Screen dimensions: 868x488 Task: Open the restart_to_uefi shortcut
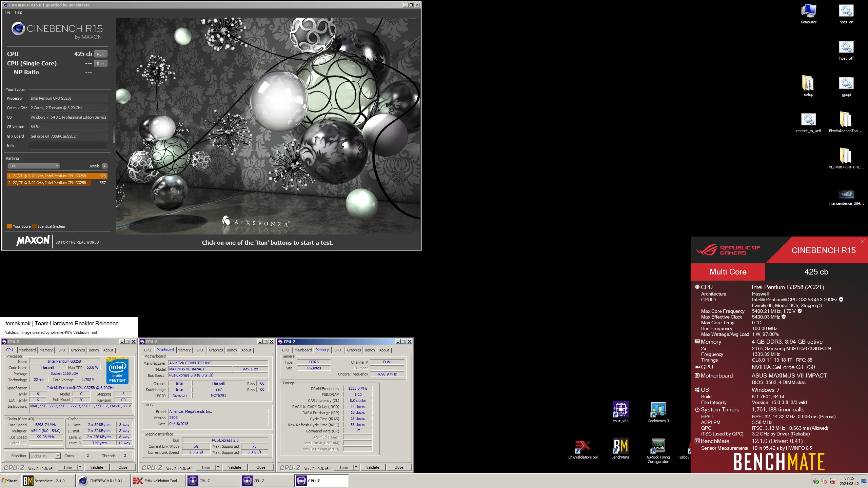(808, 123)
